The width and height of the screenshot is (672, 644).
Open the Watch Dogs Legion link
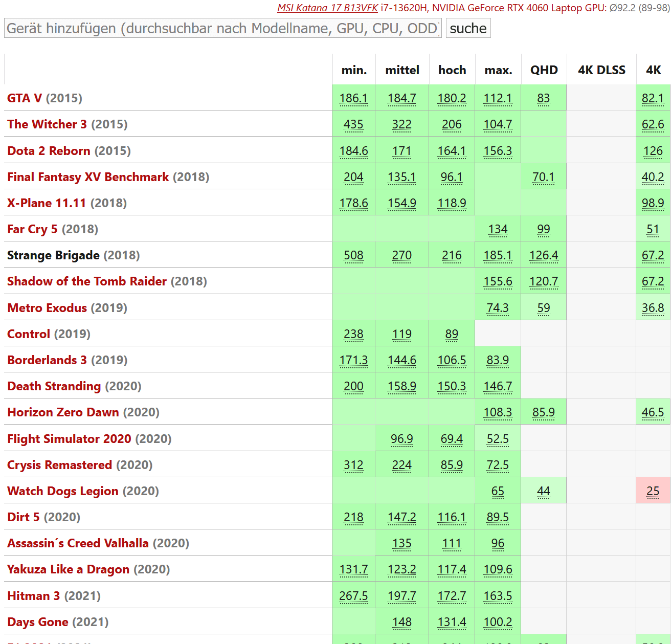coord(62,491)
